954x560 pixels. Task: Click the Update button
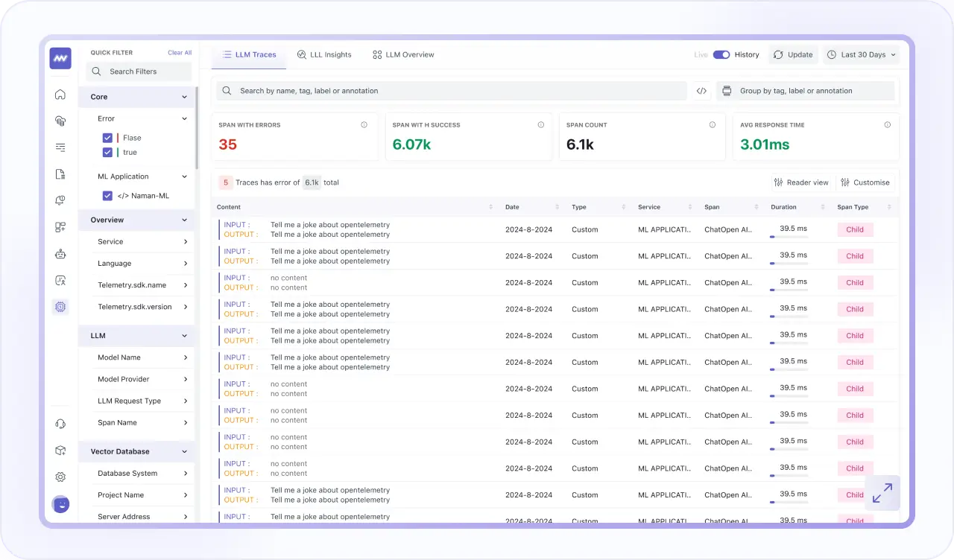pos(793,54)
